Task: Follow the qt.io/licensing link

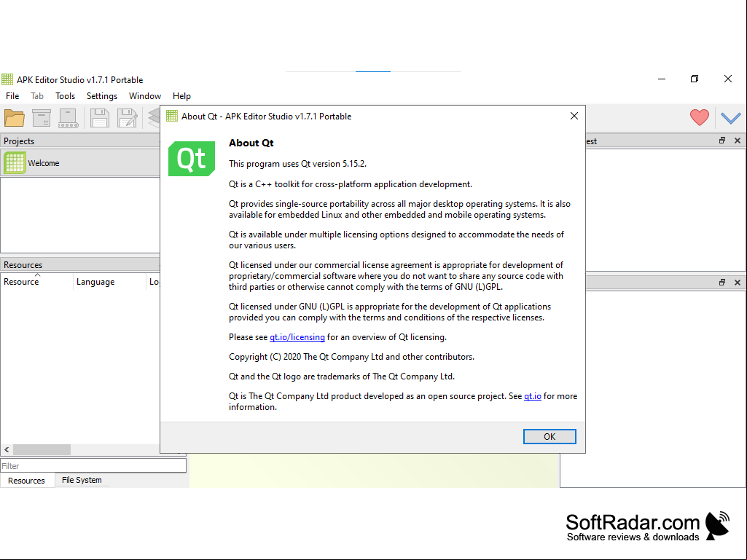Action: (297, 337)
